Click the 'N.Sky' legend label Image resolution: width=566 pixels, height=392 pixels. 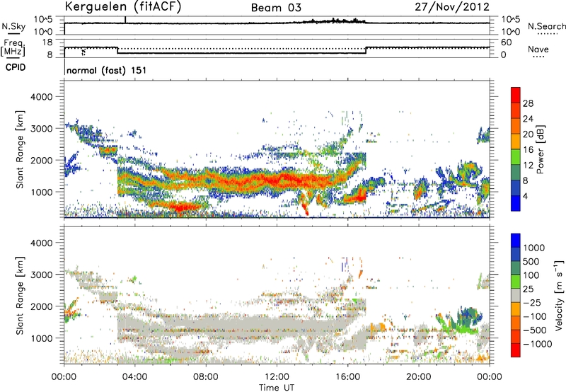pos(13,26)
